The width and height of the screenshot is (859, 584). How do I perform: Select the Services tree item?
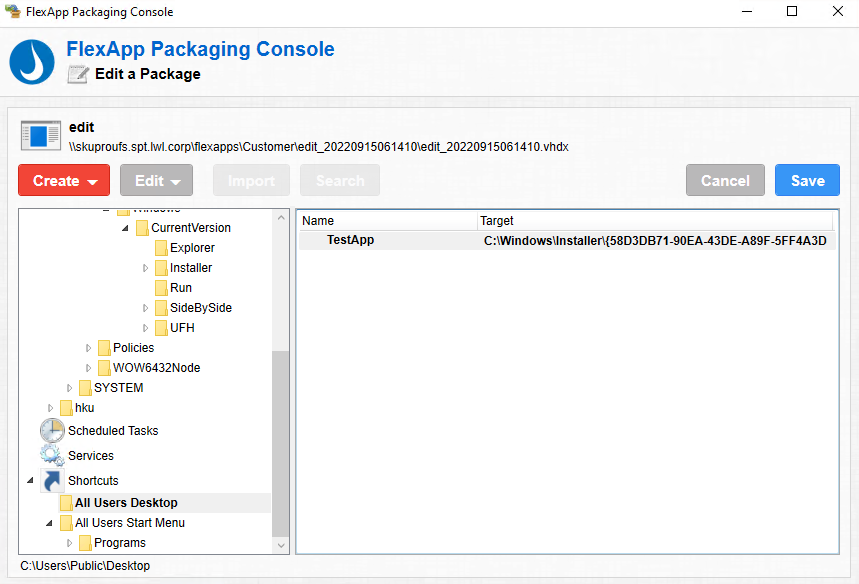click(x=91, y=456)
